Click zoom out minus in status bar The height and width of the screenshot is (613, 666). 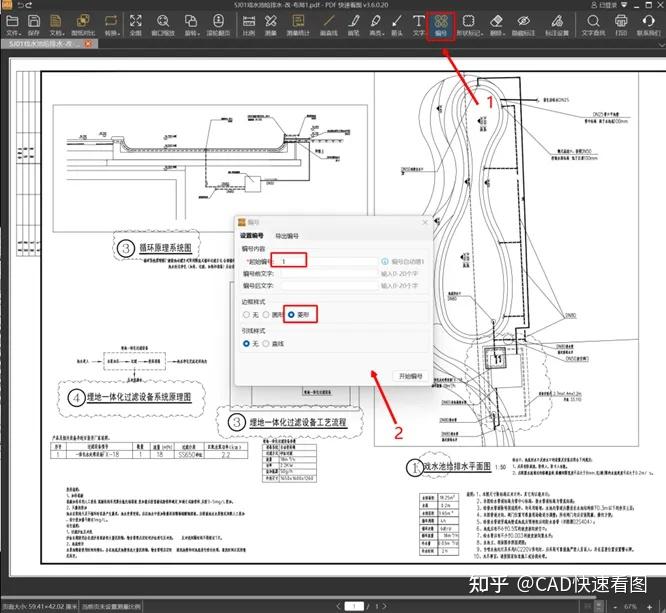click(x=616, y=607)
